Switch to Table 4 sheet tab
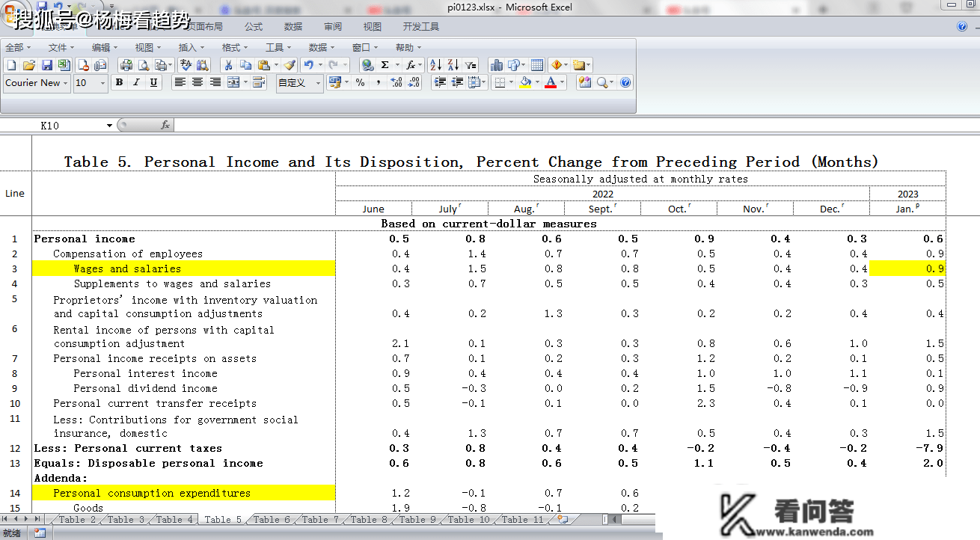The image size is (980, 540). [174, 519]
